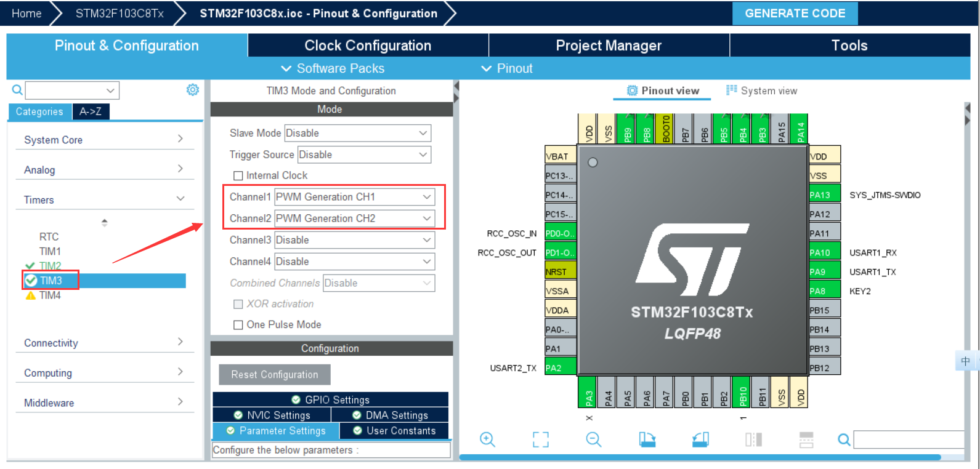Open the Channel4 dropdown
980x469 pixels.
tap(354, 262)
